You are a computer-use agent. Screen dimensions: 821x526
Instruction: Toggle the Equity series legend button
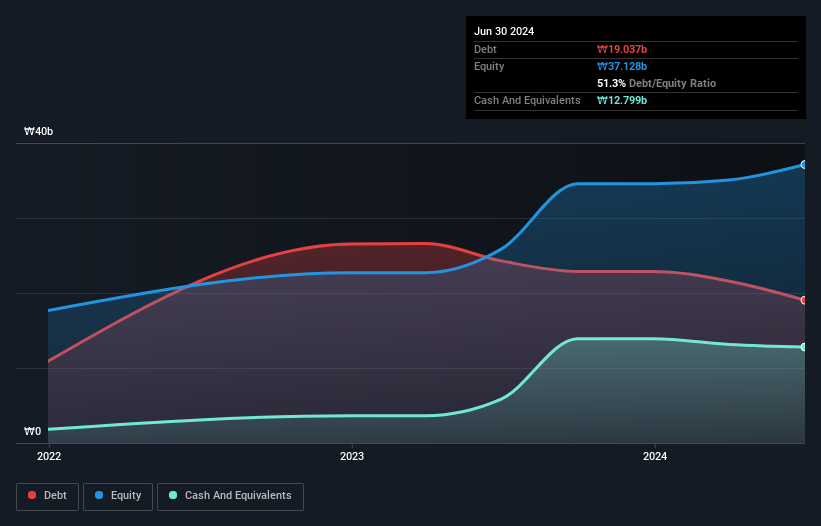118,496
